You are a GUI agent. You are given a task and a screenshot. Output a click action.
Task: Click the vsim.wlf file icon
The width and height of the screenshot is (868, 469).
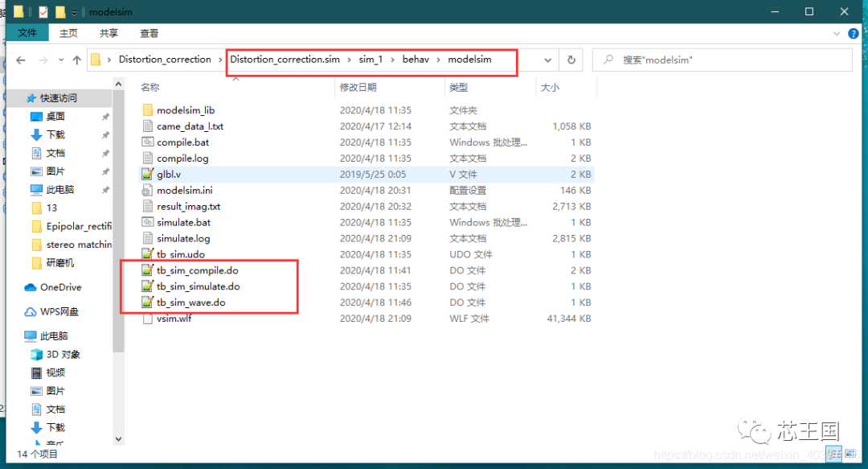pos(148,319)
